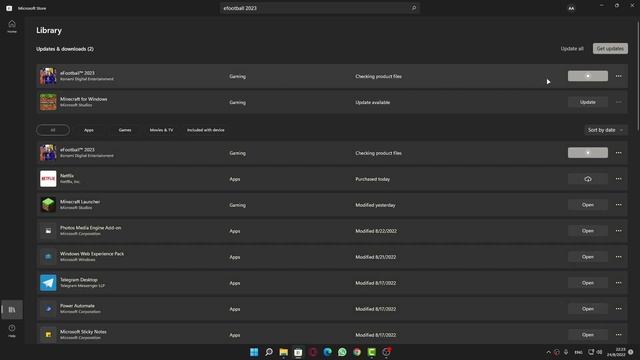Select the Apps filter tab

pos(89,130)
